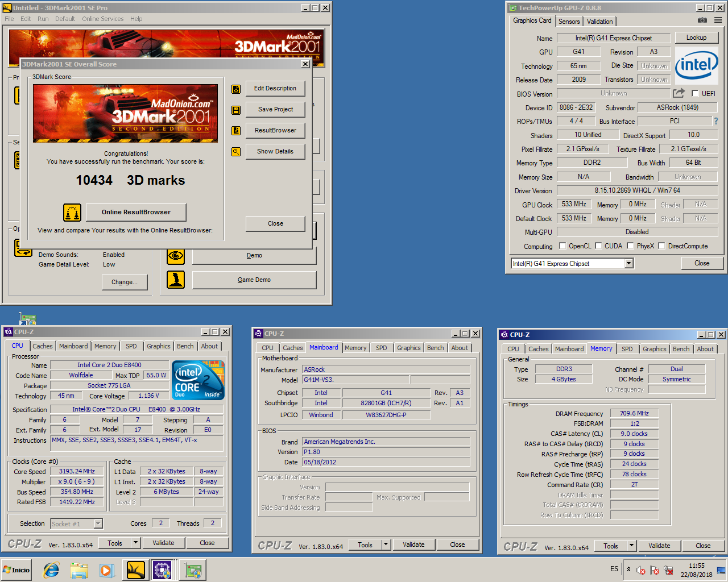Expand the Tools arrow in the Memory CPU-Z window
This screenshot has height=582, width=728.
631,546
